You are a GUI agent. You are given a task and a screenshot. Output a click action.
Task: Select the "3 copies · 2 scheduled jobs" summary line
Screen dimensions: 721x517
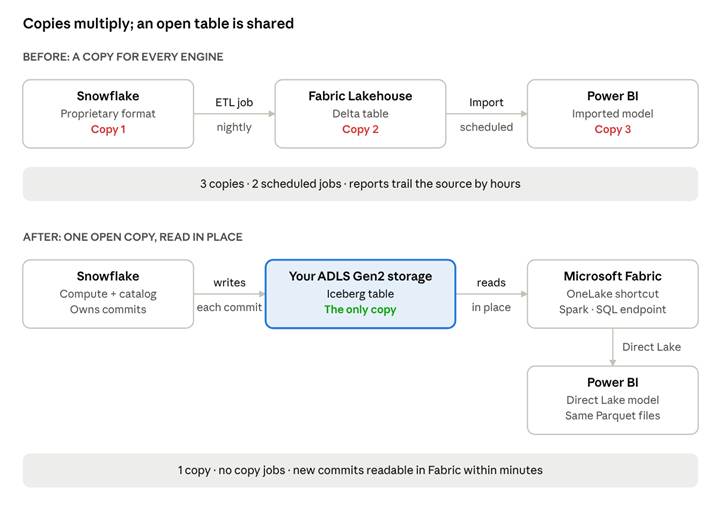[360, 184]
